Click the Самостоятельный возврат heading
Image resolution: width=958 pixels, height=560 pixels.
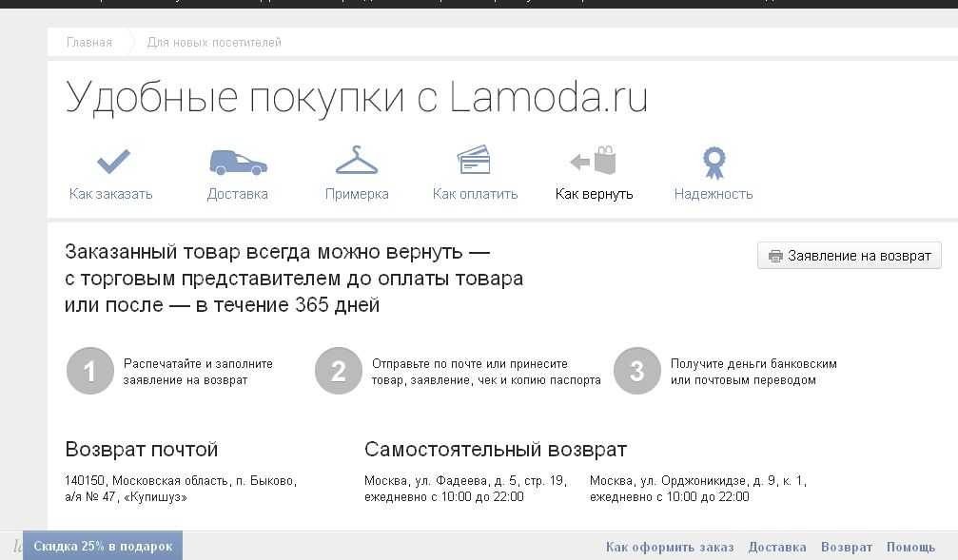(x=496, y=450)
